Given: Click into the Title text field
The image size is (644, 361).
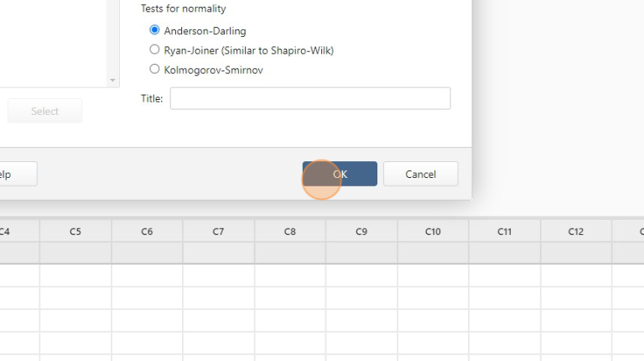Looking at the screenshot, I should [x=309, y=98].
